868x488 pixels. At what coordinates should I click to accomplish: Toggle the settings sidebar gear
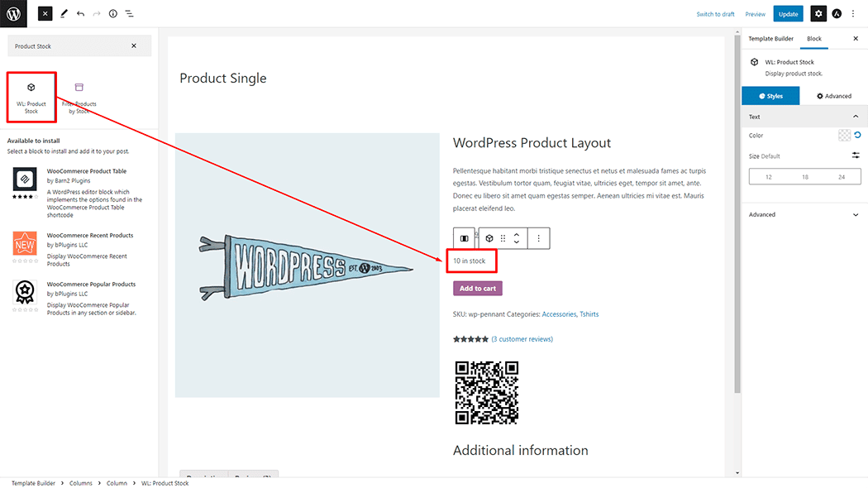[x=818, y=14]
